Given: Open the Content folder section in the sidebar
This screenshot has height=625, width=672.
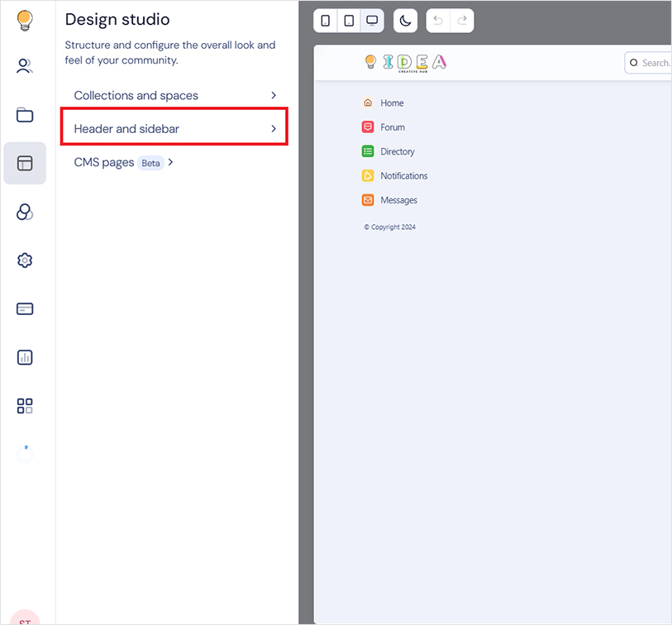Looking at the screenshot, I should coord(24,115).
